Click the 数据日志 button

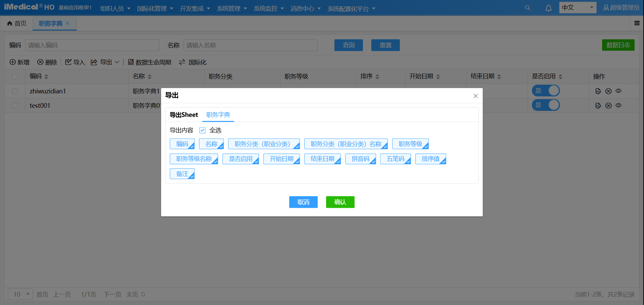618,45
